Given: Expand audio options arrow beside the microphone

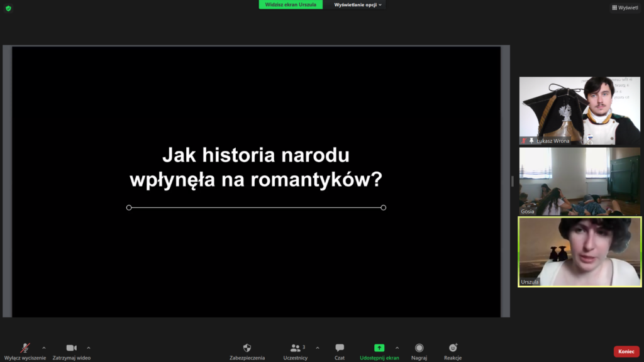Looking at the screenshot, I should tap(43, 348).
